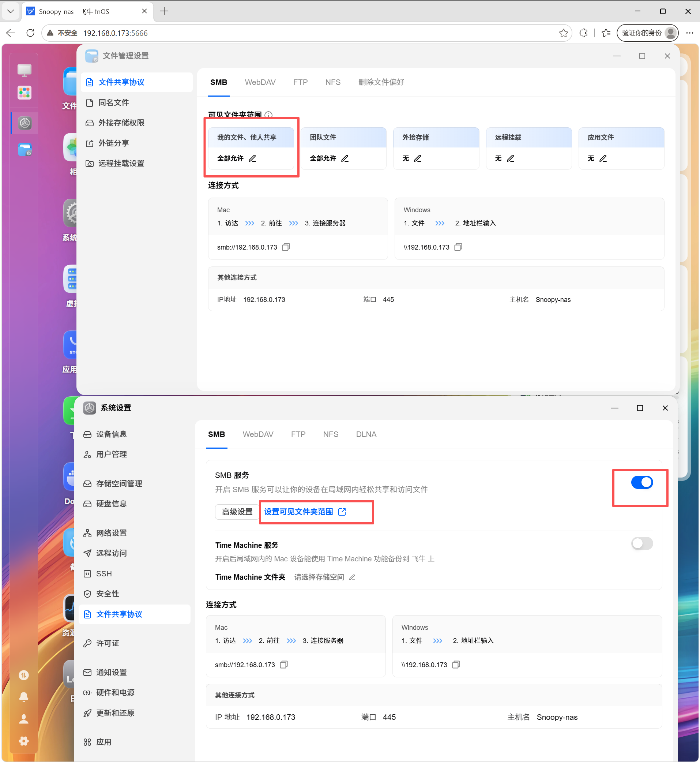Copy smb://192.168.0.173 address in file settings window

pos(286,247)
